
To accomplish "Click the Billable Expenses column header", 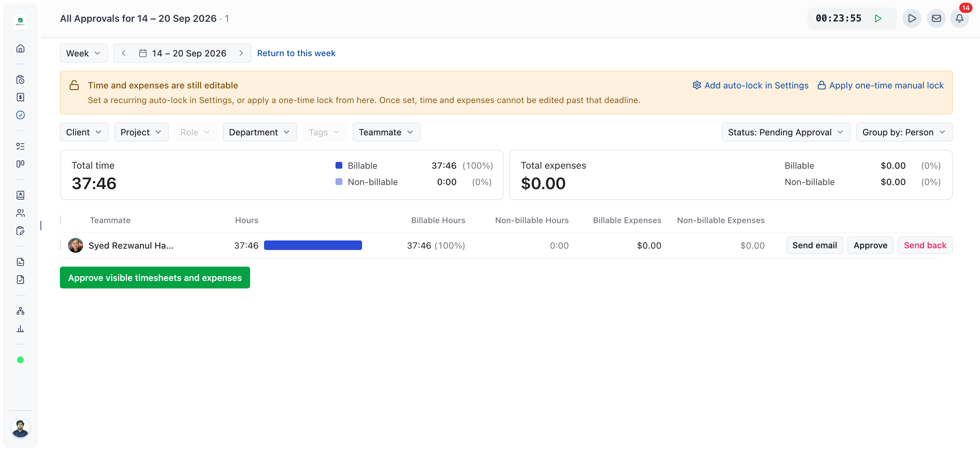I will click(x=627, y=220).
